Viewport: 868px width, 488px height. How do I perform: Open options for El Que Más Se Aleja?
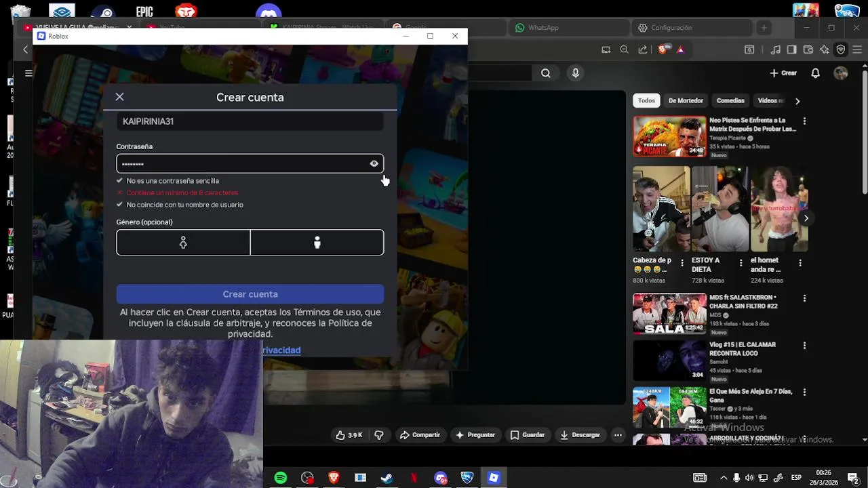[x=804, y=392]
